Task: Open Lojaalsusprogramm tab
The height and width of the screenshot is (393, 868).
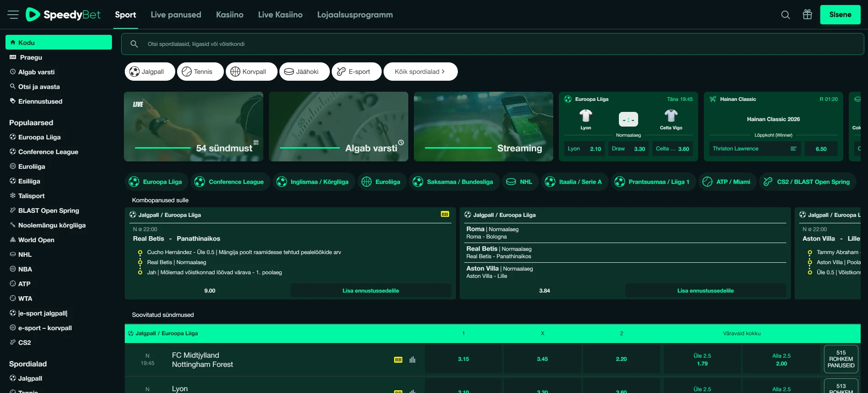Action: 355,15
